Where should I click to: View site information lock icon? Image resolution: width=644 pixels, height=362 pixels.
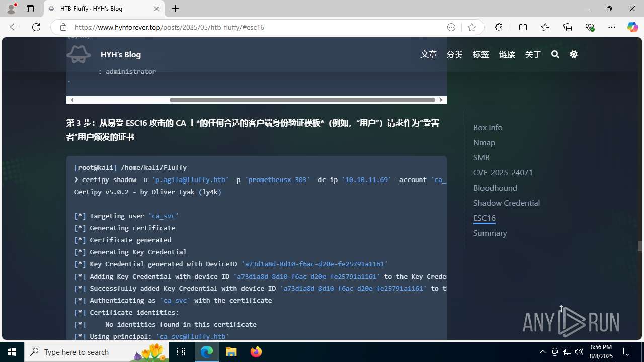tap(63, 27)
